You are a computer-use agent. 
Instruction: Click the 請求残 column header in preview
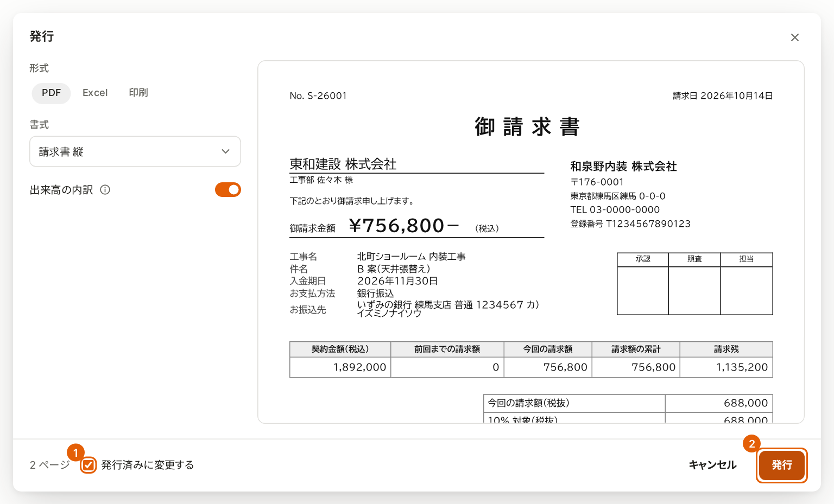pyautogui.click(x=726, y=349)
